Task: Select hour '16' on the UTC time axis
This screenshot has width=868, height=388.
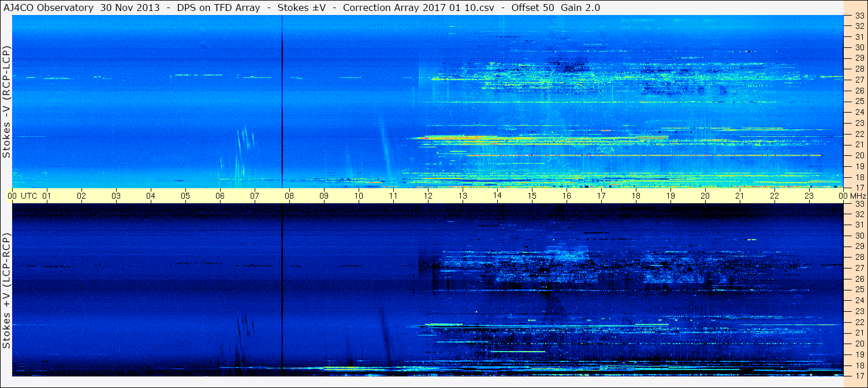Action: (x=567, y=196)
